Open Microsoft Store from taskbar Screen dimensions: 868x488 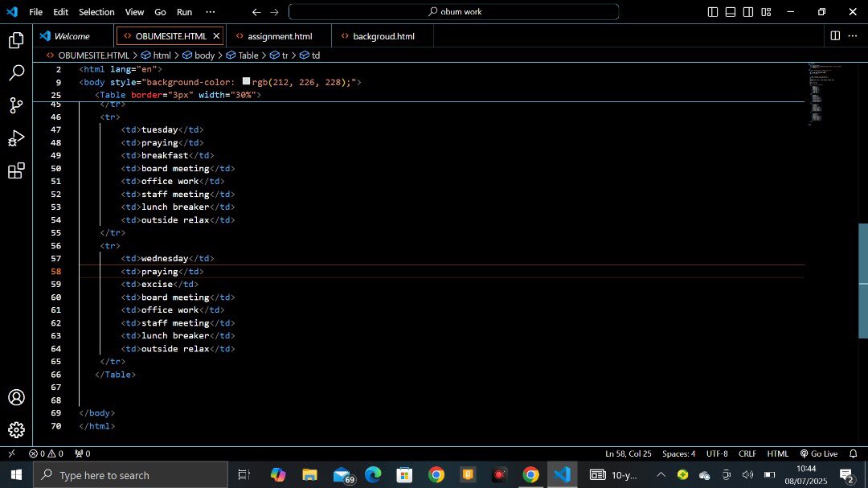[404, 475]
